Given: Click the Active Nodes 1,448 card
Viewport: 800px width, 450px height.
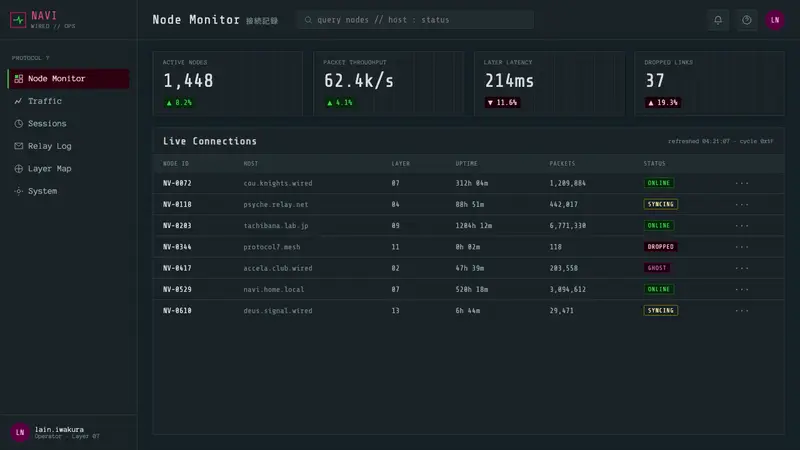Looking at the screenshot, I should (228, 83).
